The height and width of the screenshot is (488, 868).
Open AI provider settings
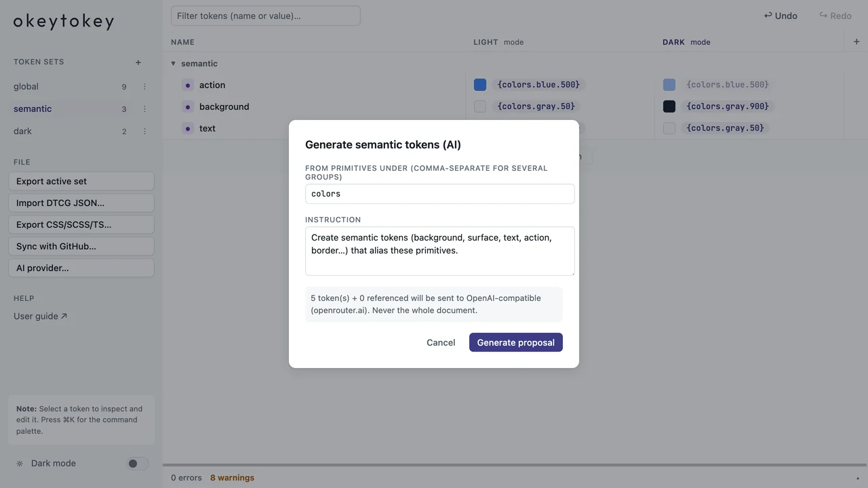click(x=81, y=268)
